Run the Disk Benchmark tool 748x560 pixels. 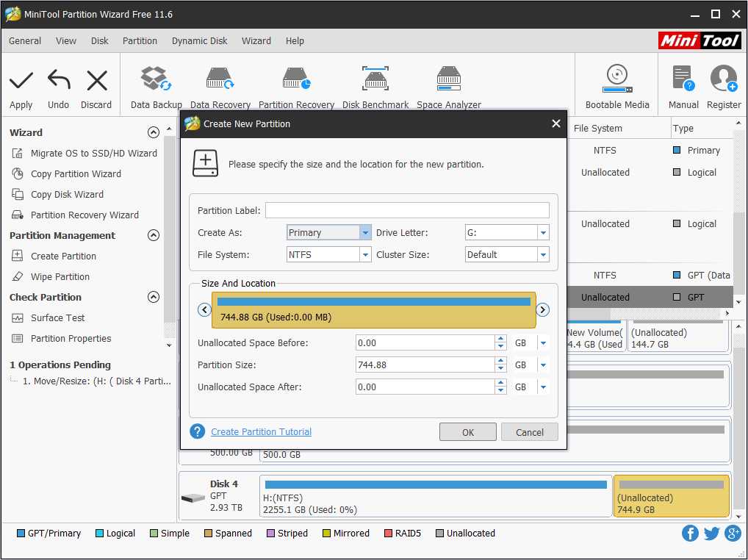(x=375, y=87)
